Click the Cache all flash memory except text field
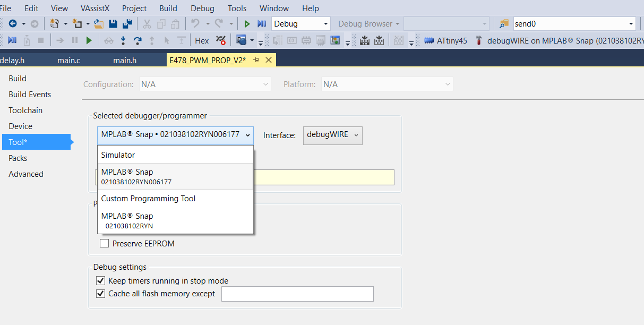This screenshot has height=325, width=644. coord(297,294)
